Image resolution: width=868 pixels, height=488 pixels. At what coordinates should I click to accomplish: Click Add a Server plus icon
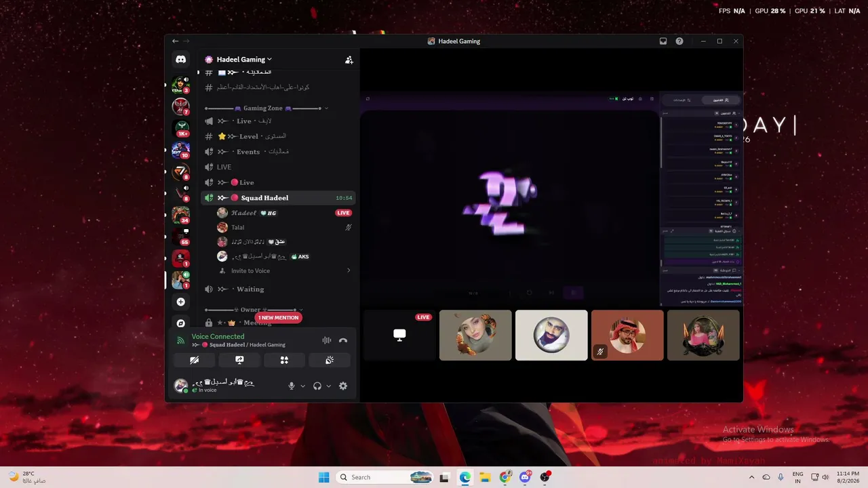180,302
